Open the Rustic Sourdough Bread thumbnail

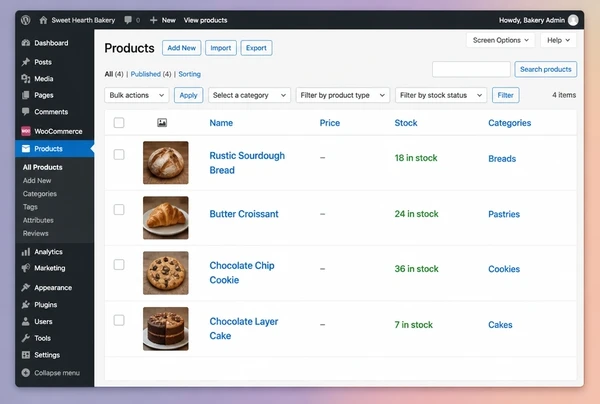pos(166,163)
